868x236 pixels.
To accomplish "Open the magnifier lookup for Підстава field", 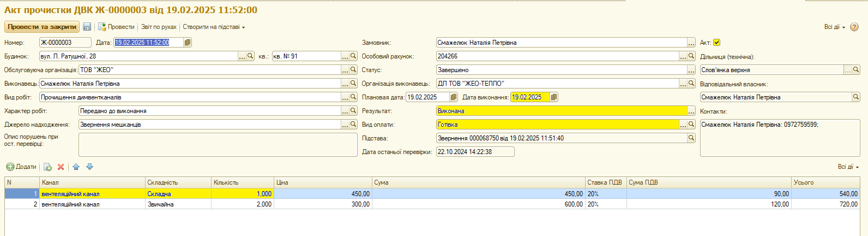I will [x=691, y=138].
